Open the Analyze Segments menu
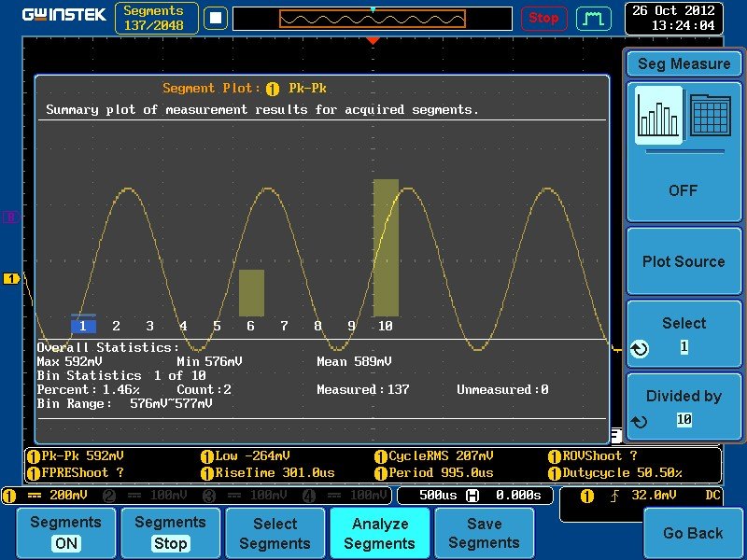This screenshot has height=560, width=747. 380,533
